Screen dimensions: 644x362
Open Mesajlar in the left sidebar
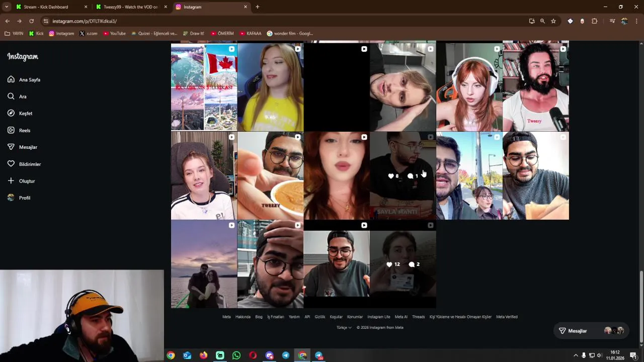click(x=23, y=147)
